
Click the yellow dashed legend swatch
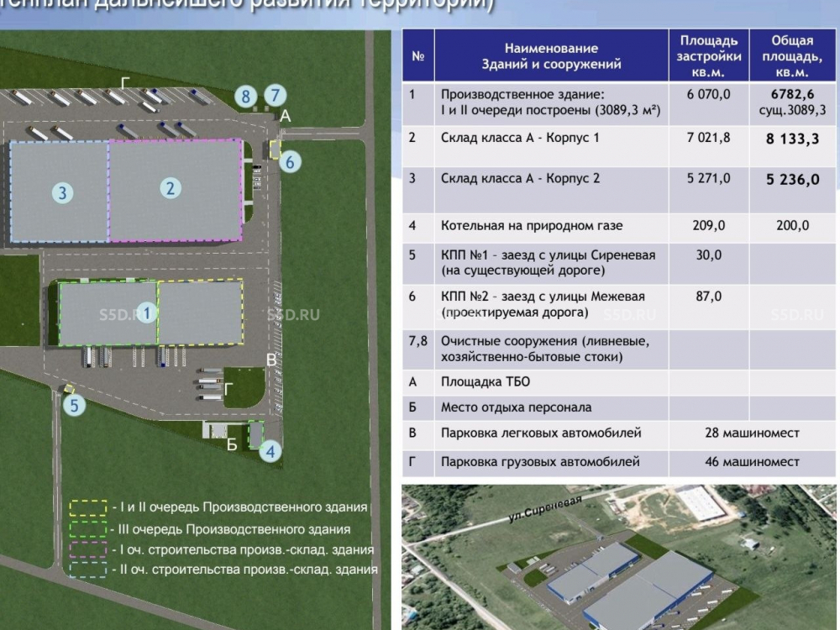coord(87,507)
